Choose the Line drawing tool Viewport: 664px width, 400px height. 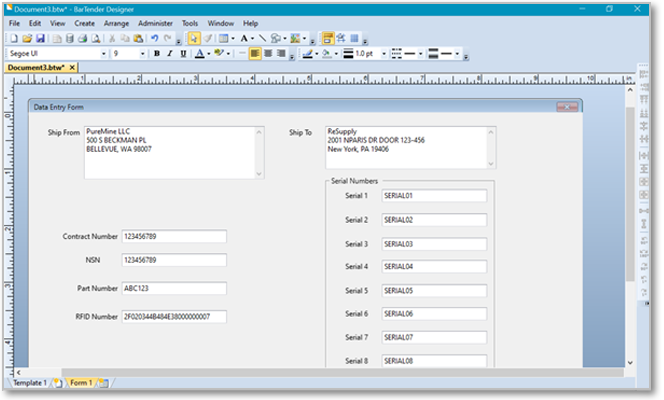click(x=263, y=38)
